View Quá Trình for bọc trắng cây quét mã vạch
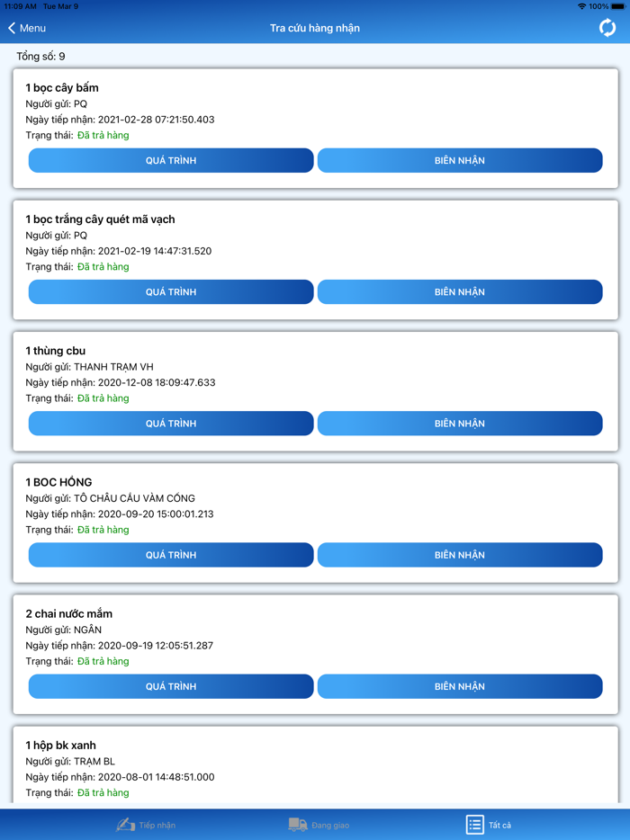Image resolution: width=630 pixels, height=840 pixels. (x=171, y=292)
